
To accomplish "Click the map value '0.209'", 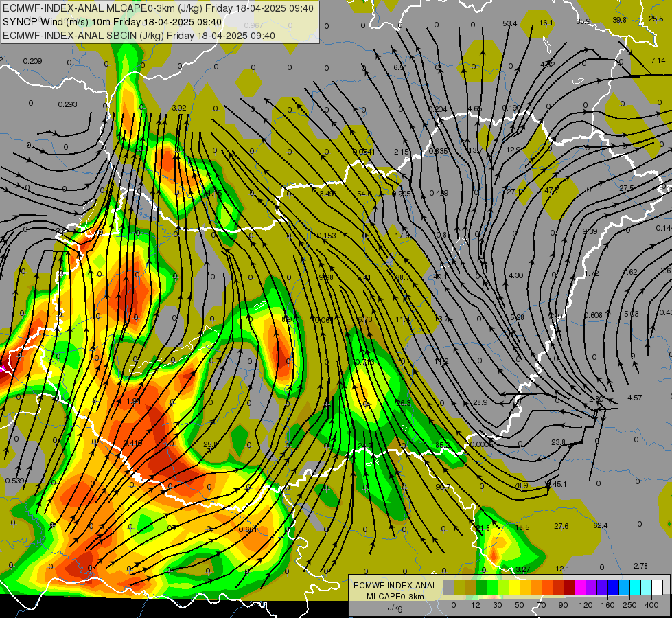I will pos(32,61).
